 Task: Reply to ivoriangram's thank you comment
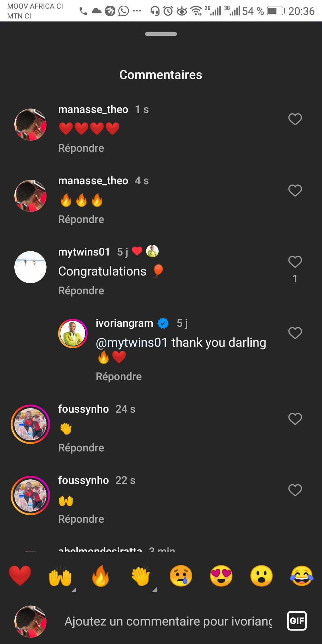point(119,377)
